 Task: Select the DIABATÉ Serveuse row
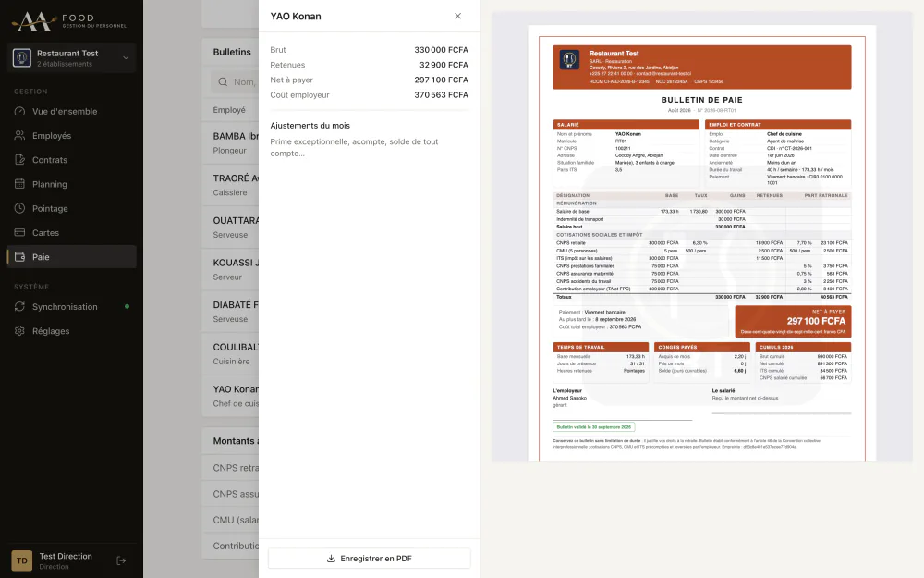click(x=231, y=312)
